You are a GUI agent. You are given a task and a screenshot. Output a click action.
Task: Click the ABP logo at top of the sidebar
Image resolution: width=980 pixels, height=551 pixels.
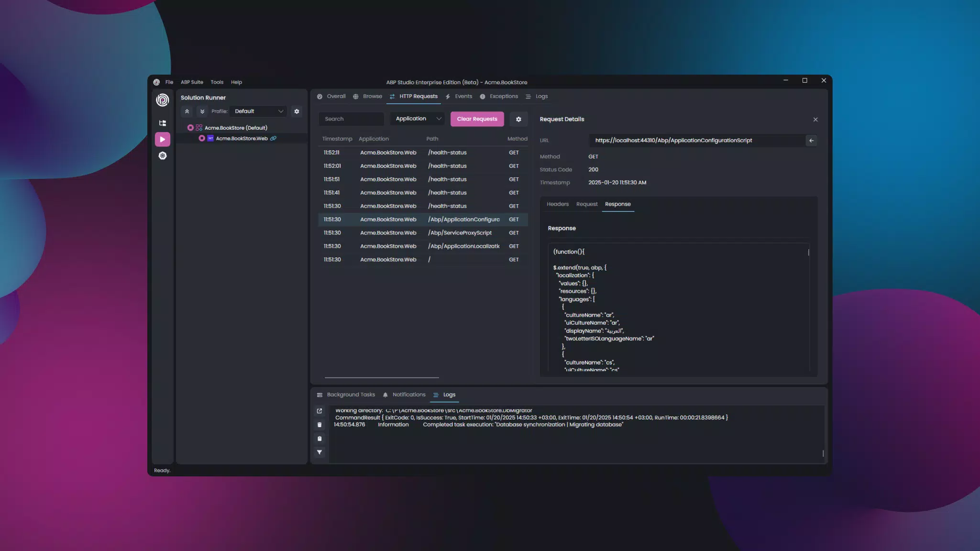pyautogui.click(x=163, y=100)
